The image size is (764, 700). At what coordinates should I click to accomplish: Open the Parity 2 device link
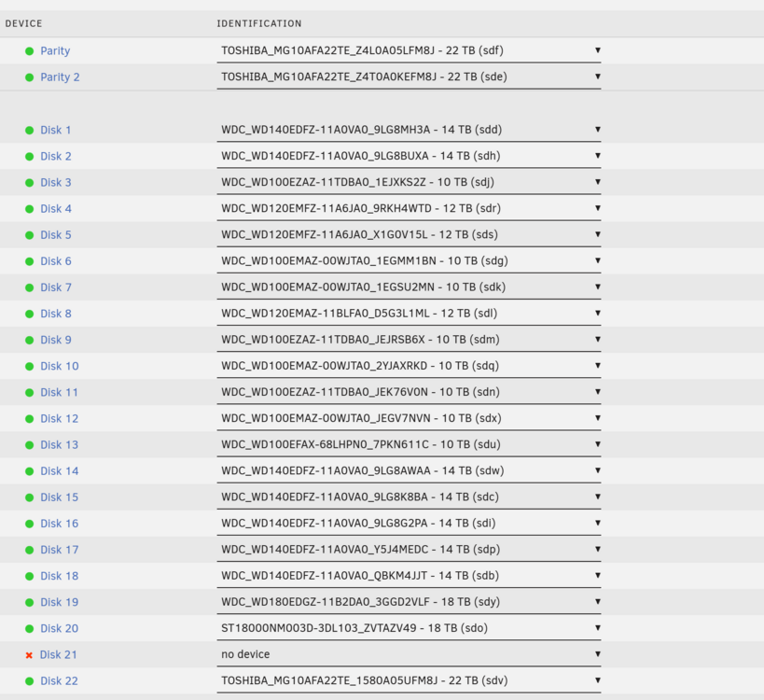point(60,77)
